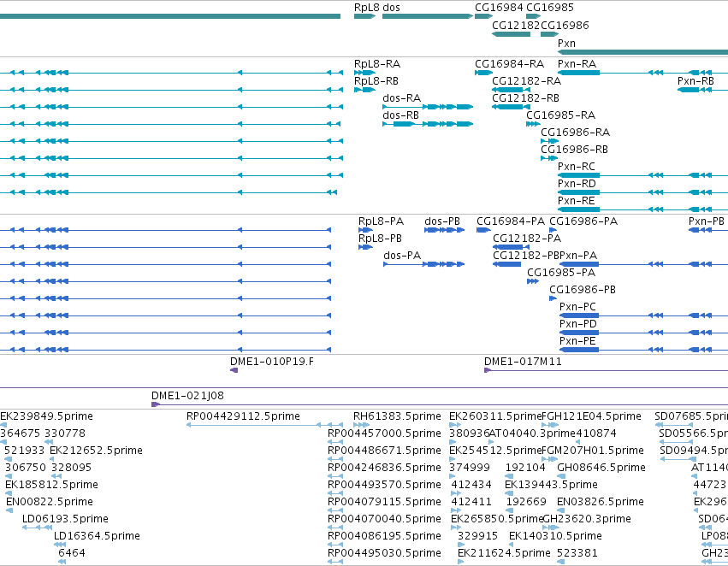Open the CG16986 gene label
728x566 pixels.
click(565, 25)
